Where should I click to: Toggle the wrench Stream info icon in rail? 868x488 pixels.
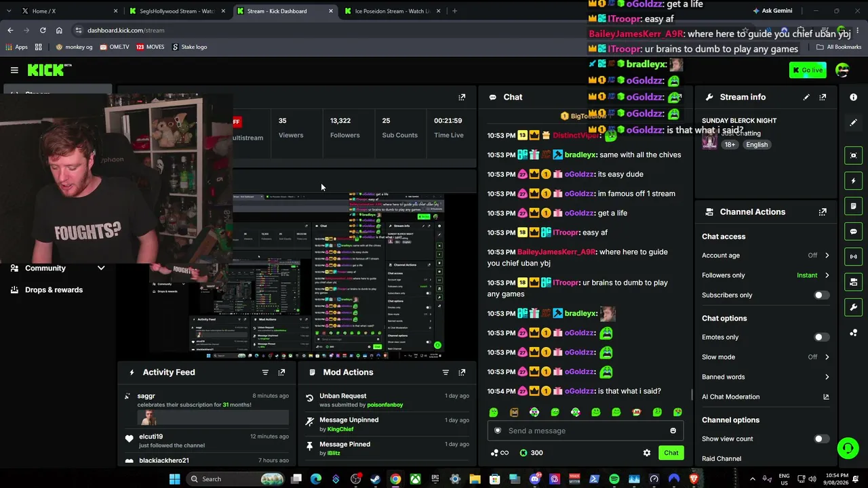854,307
